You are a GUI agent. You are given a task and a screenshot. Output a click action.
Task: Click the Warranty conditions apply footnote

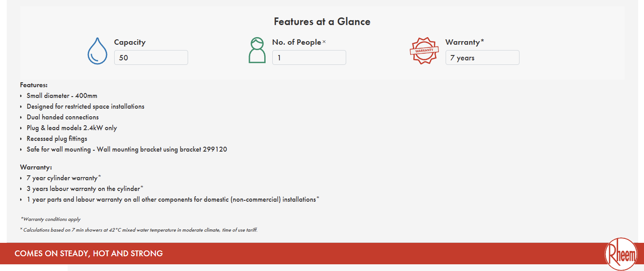51,219
